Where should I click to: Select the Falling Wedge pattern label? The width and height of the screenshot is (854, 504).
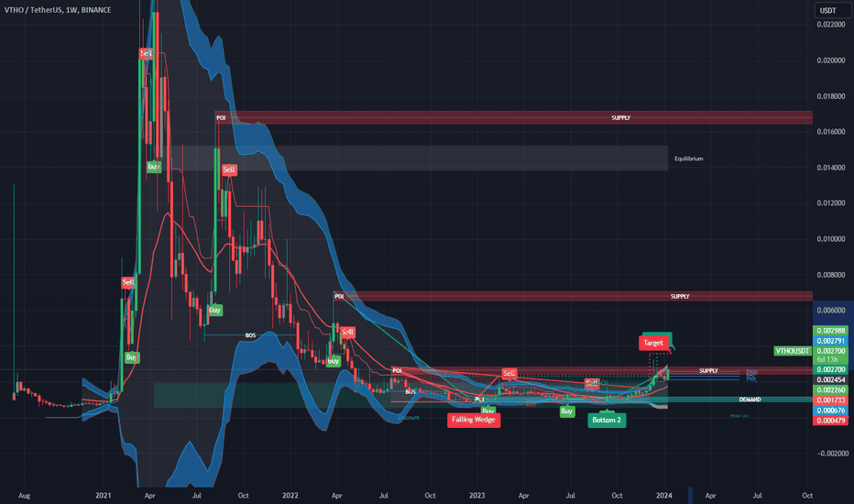[474, 420]
